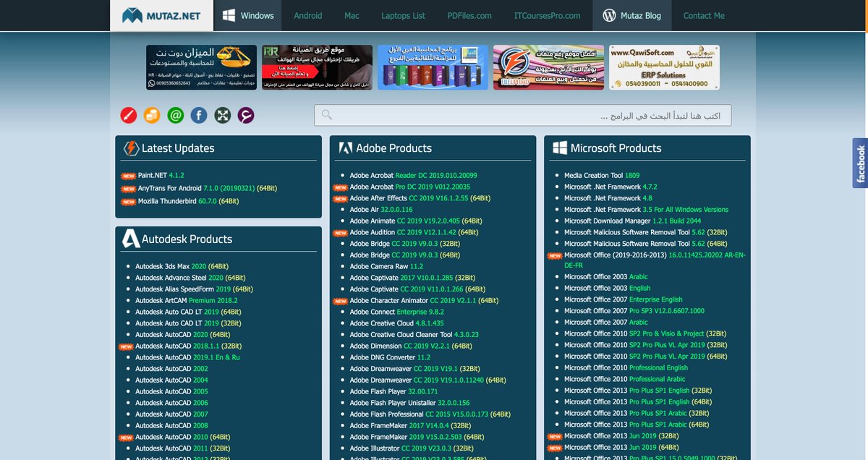868x460 pixels.
Task: Open Autodesk Advance Steel 2020 link
Action: (x=191, y=277)
